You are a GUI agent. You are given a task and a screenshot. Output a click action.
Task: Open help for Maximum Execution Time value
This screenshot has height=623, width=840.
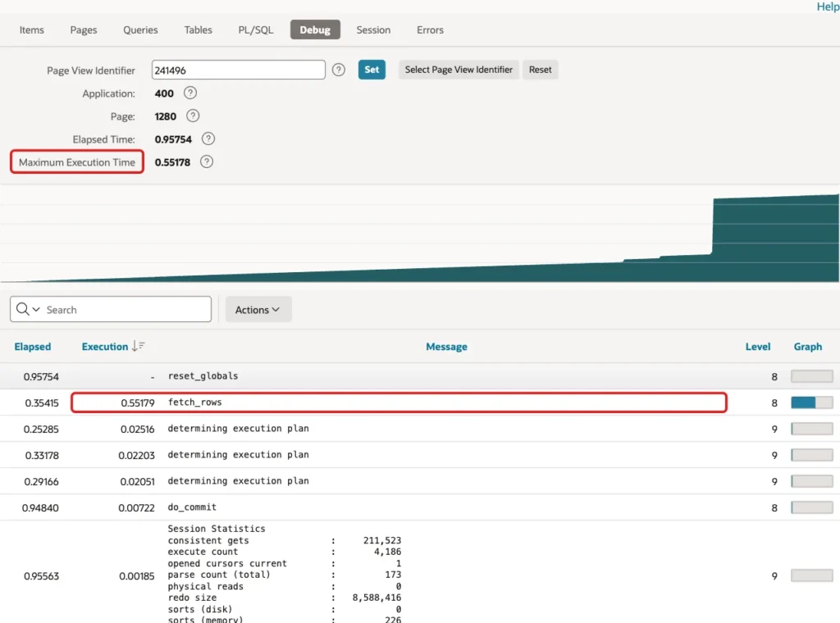[x=207, y=162]
